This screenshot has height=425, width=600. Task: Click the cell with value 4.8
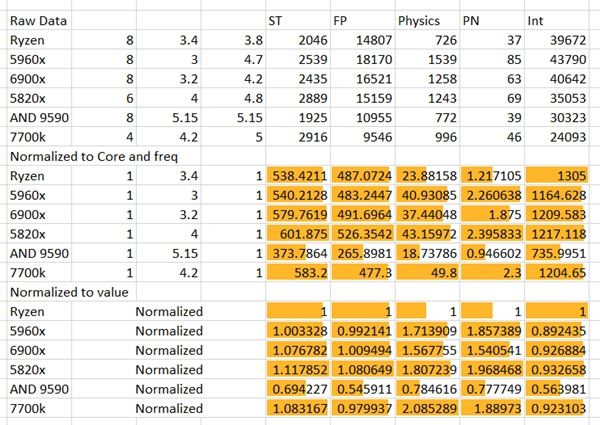(x=233, y=98)
